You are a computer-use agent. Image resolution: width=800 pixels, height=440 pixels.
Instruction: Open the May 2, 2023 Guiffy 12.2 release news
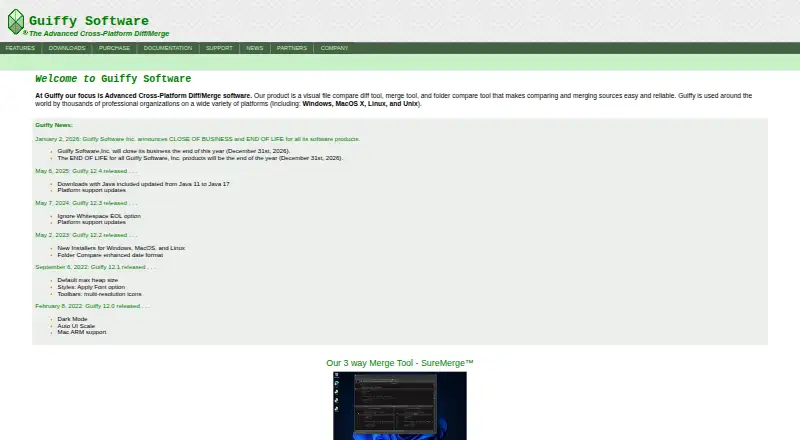coord(86,235)
